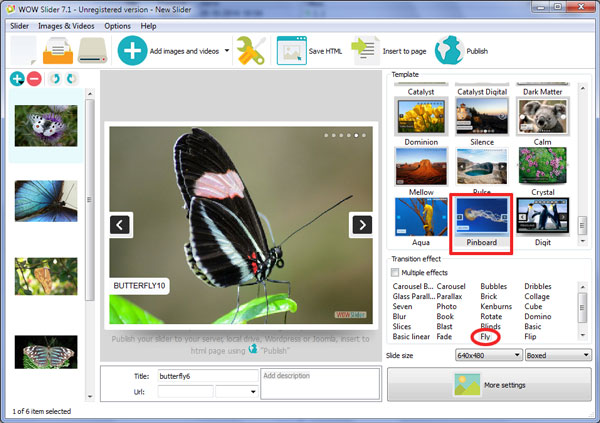
Task: Select the white butterfly thumbnail in slide list
Action: 46,126
